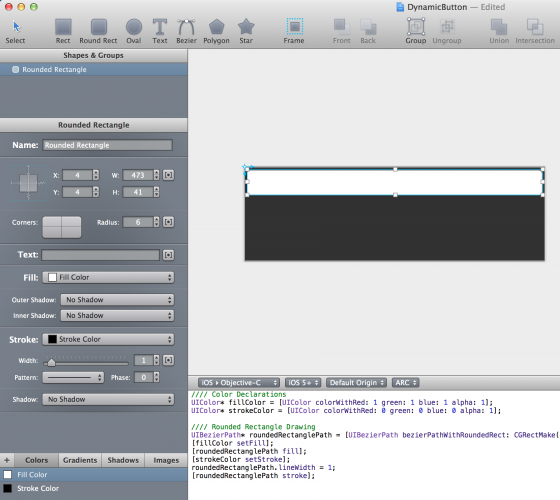Viewport: 560px width, 500px height.
Task: Open the stroke Shadow dropdown
Action: [108, 399]
